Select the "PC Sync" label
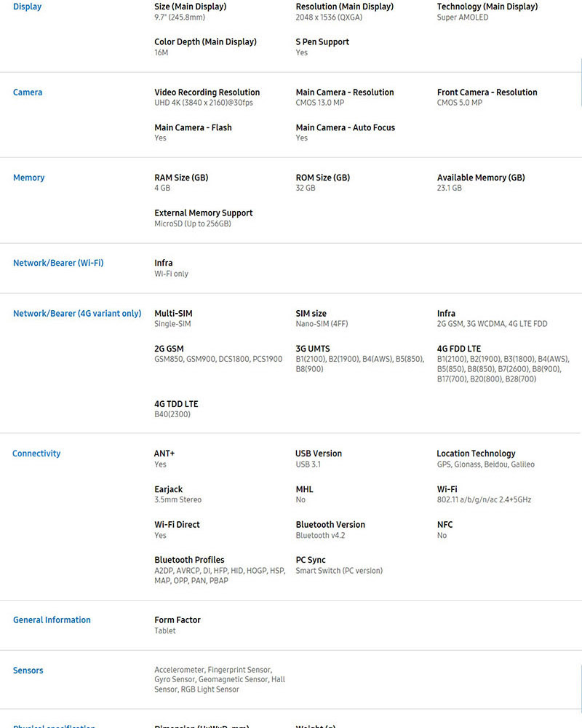This screenshot has width=582, height=728. coord(311,561)
